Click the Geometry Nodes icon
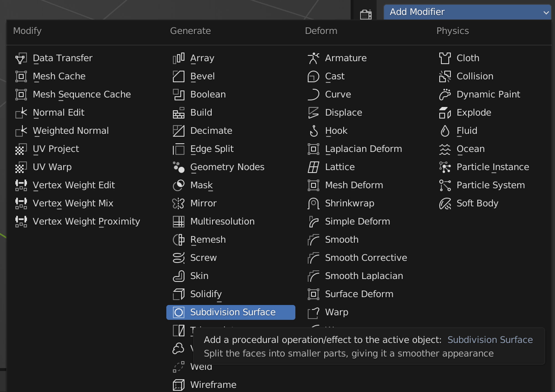Image resolution: width=555 pixels, height=392 pixels. click(178, 167)
